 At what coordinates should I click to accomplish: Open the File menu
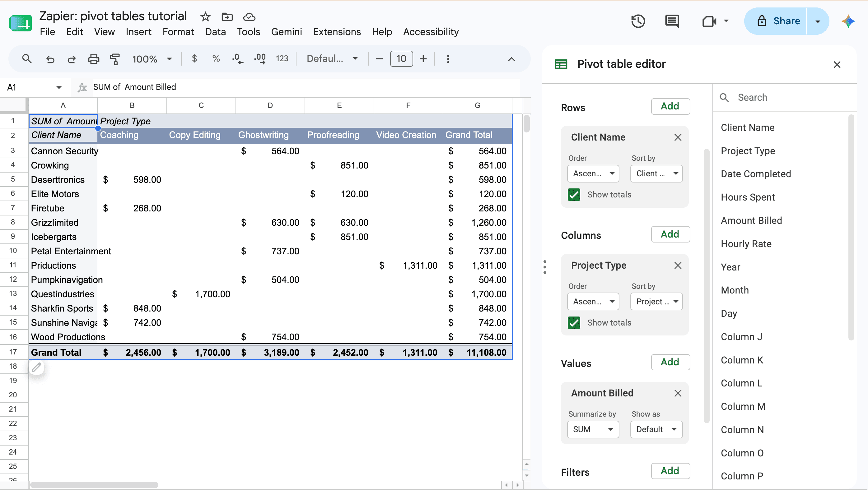48,32
